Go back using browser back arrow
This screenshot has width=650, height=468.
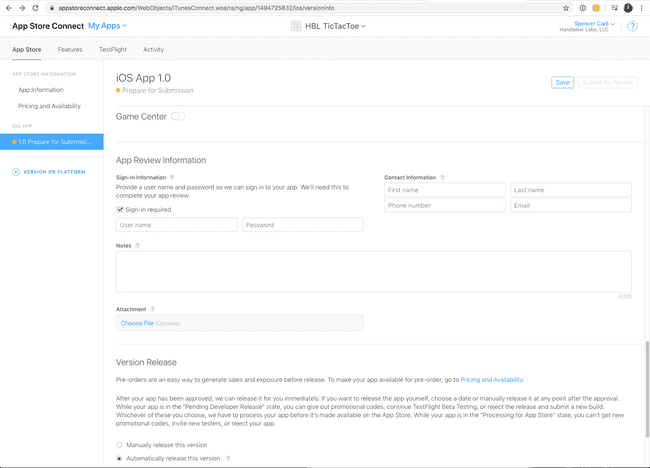[x=9, y=8]
